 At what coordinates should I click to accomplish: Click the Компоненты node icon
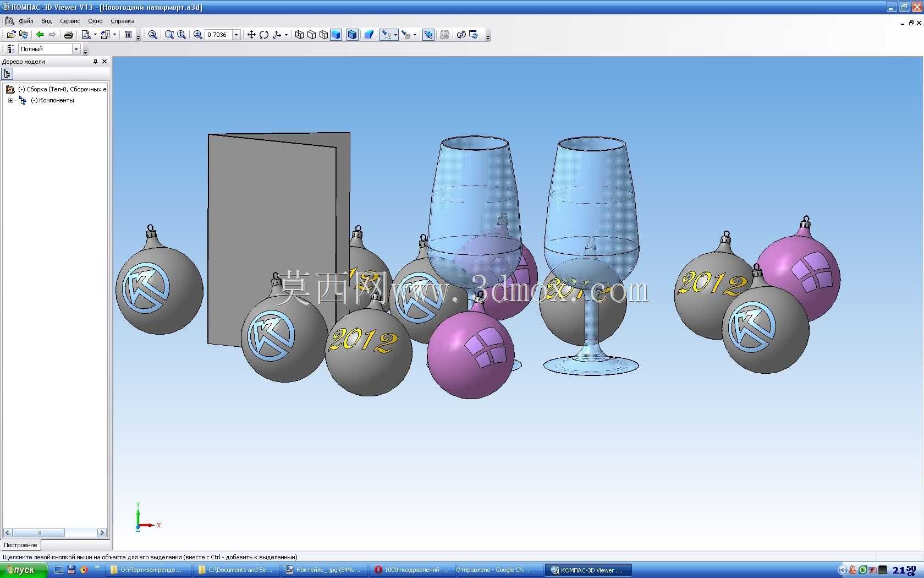click(23, 100)
